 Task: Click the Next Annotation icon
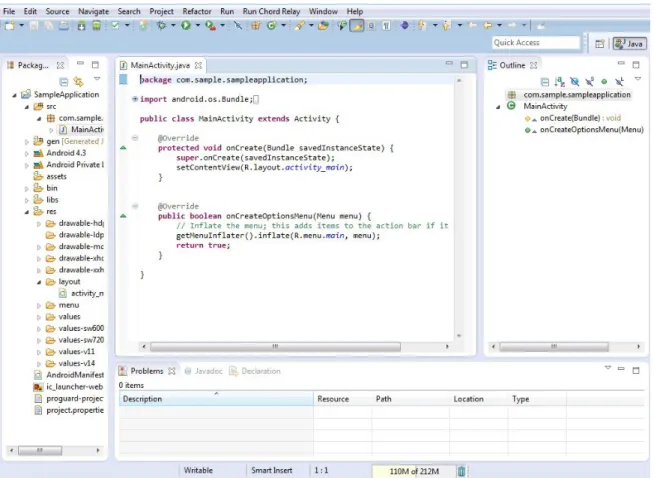click(422, 26)
